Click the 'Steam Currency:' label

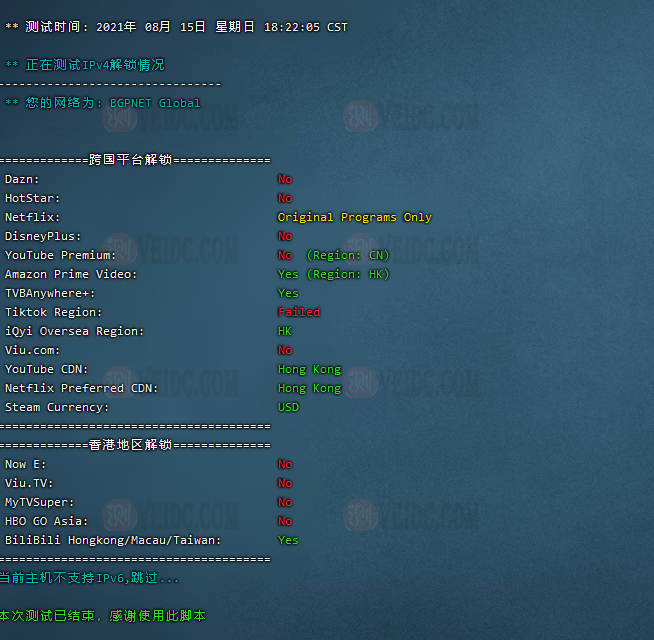(x=57, y=407)
